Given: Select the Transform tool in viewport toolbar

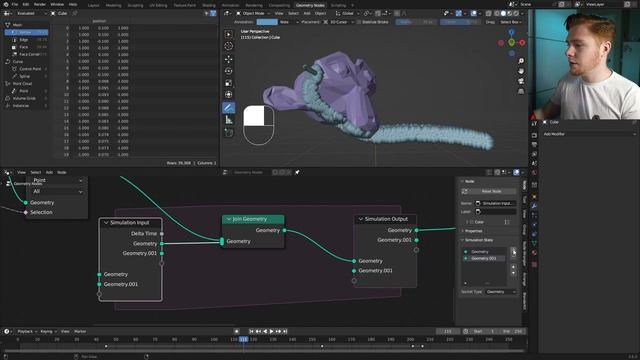Looking at the screenshot, I should (229, 95).
